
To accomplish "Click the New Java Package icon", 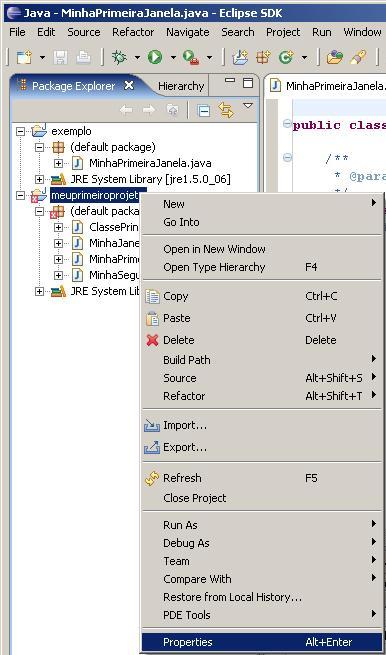I will click(x=263, y=57).
